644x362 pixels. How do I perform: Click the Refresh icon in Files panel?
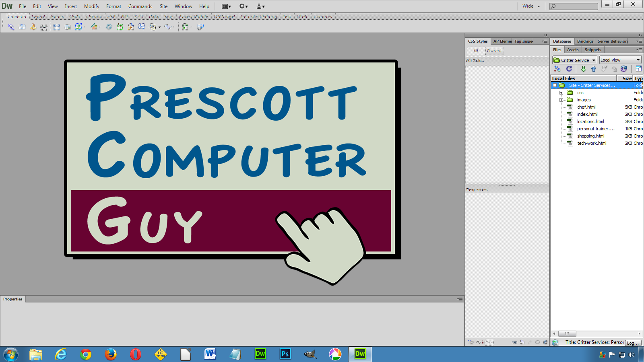pyautogui.click(x=569, y=69)
